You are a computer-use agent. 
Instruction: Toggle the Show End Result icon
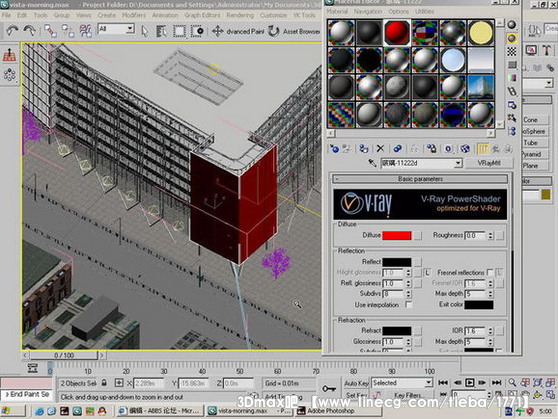(483, 148)
